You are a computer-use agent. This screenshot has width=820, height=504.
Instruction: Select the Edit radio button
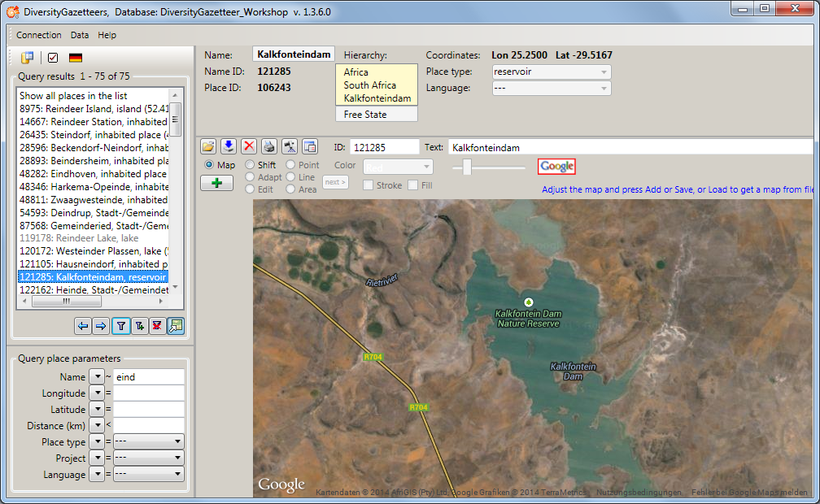[251, 189]
